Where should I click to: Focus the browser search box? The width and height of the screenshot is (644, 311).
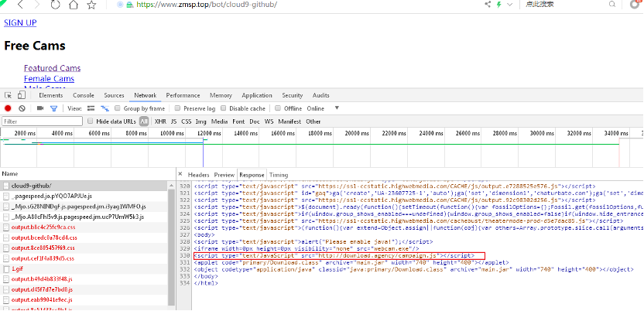point(565,5)
